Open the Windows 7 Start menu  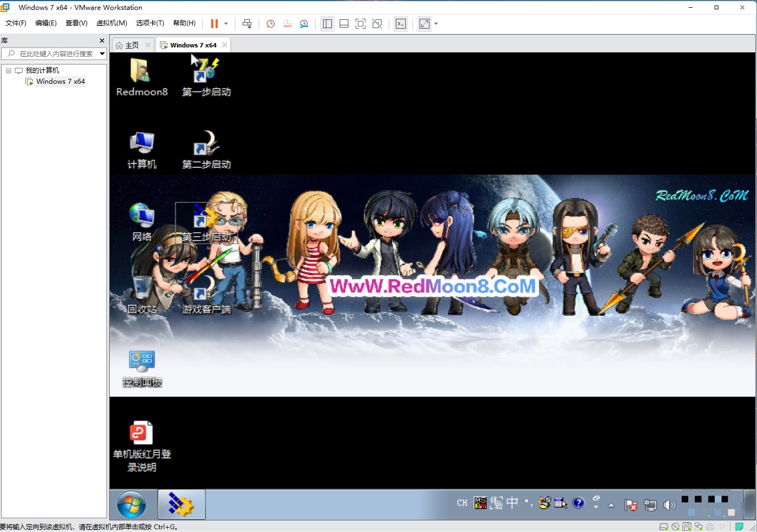coord(131,504)
